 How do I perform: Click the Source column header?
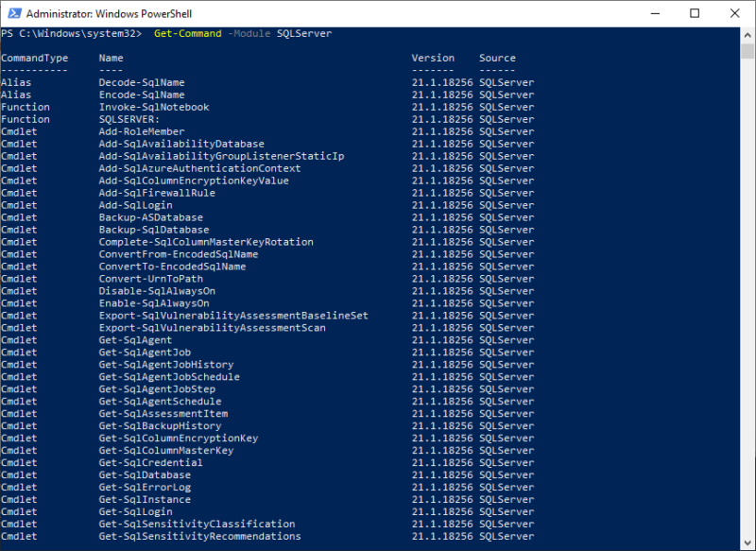click(495, 58)
